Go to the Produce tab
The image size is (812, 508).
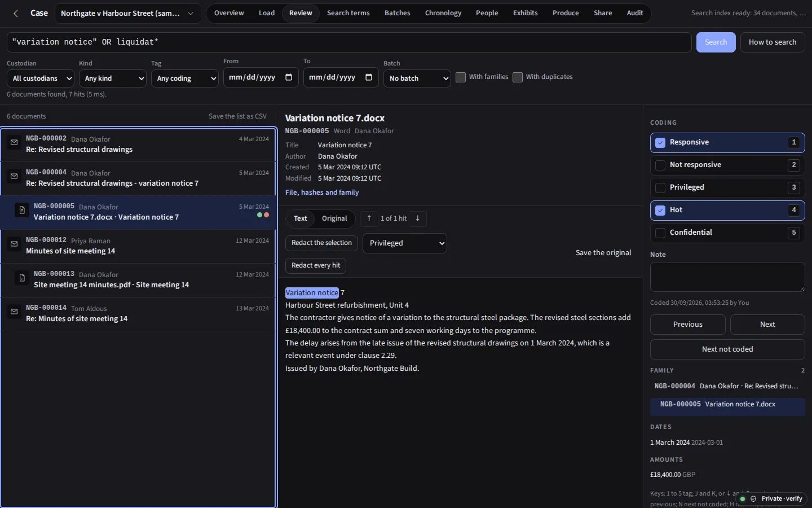click(x=566, y=13)
